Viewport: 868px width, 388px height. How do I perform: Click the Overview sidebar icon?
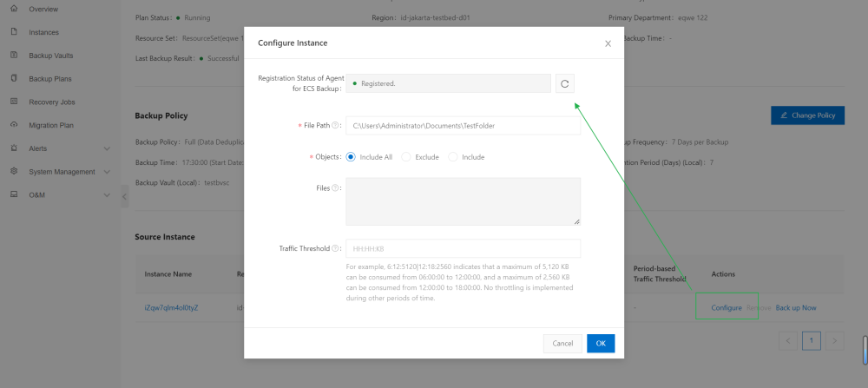coord(14,9)
